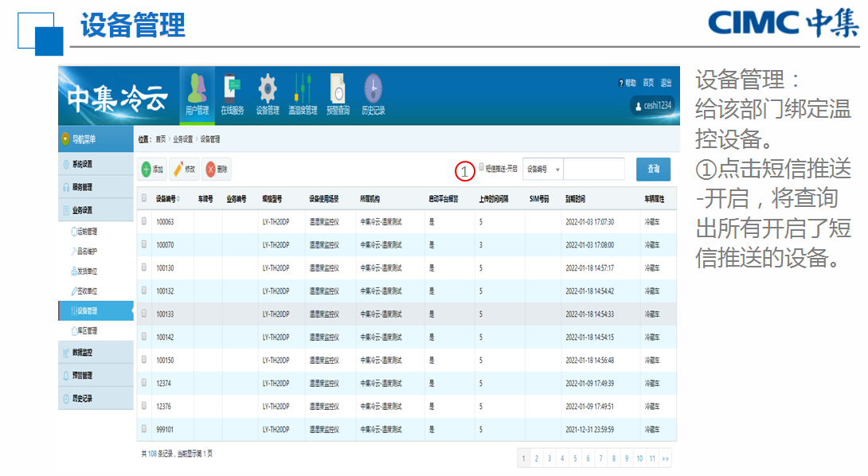
Task: Click the sort arrow beside 设备编号 header
Action: (178, 199)
